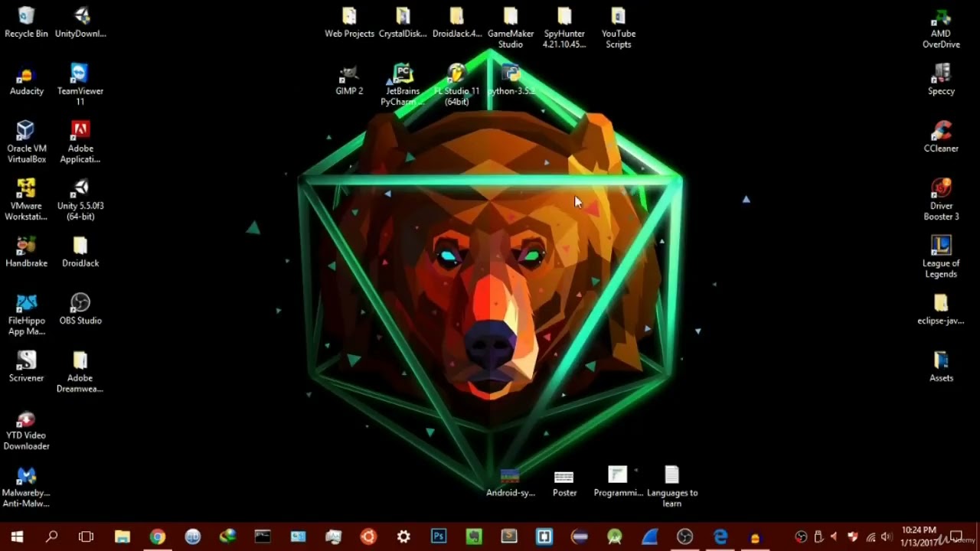
Task: Select the FL Studio 11 (64bit) shortcut
Action: 457,85
